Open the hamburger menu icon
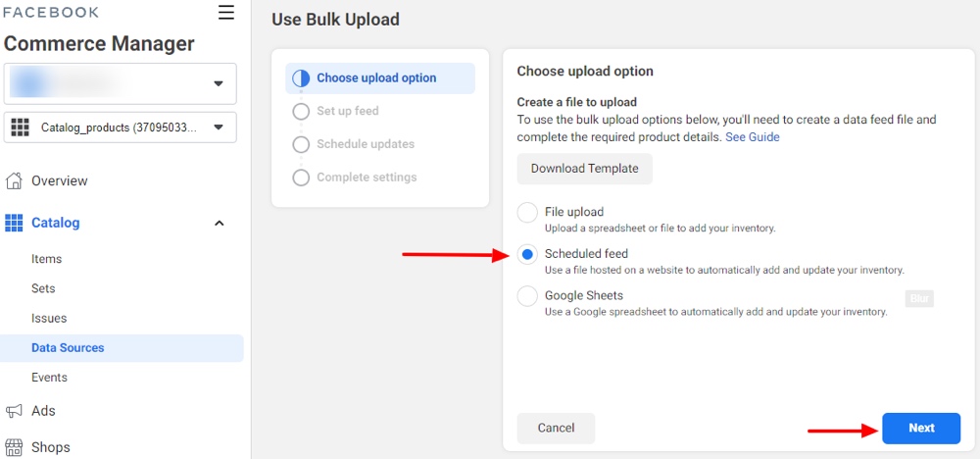This screenshot has width=980, height=459. [226, 13]
